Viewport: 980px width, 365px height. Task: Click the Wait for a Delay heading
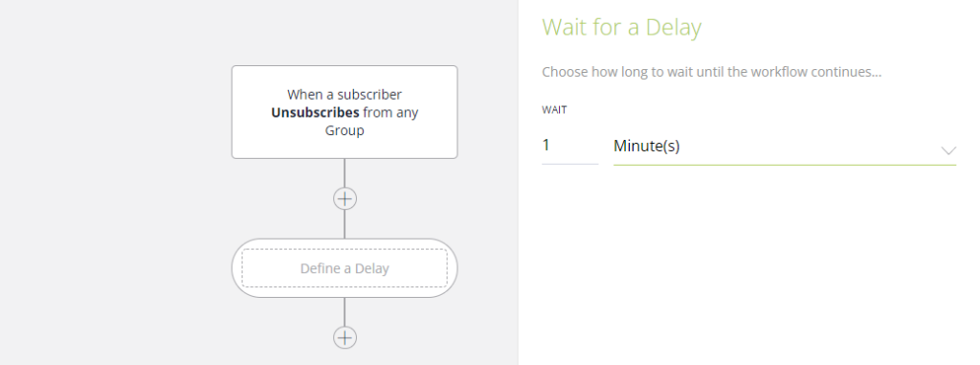click(x=621, y=28)
